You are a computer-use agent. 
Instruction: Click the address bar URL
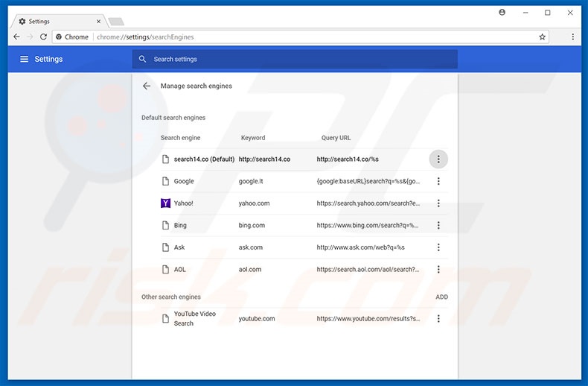click(x=223, y=37)
